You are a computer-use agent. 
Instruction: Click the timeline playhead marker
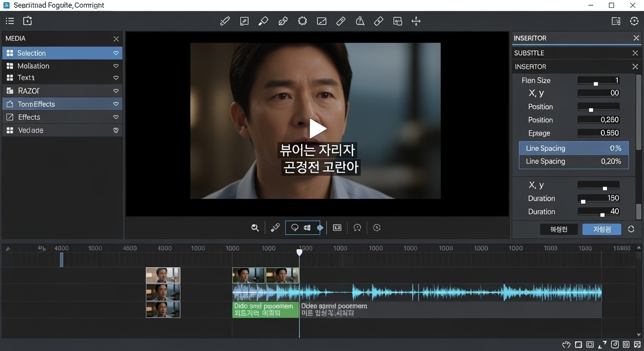(x=300, y=252)
